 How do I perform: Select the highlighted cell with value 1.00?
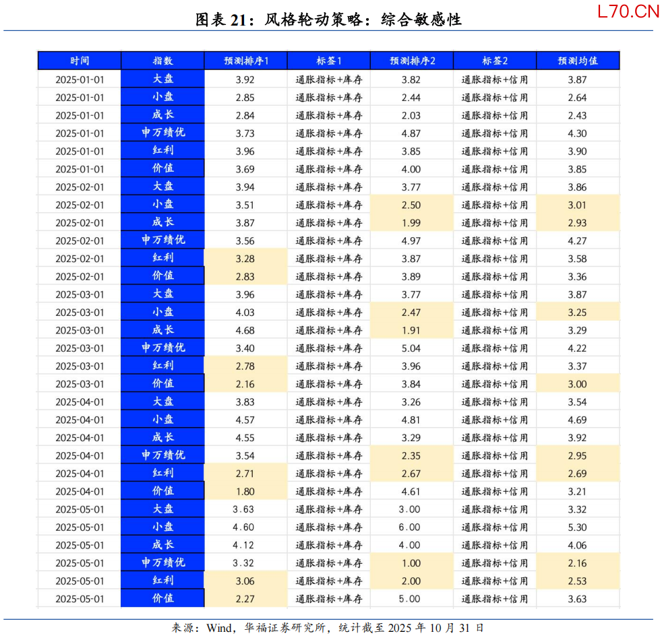point(411,563)
